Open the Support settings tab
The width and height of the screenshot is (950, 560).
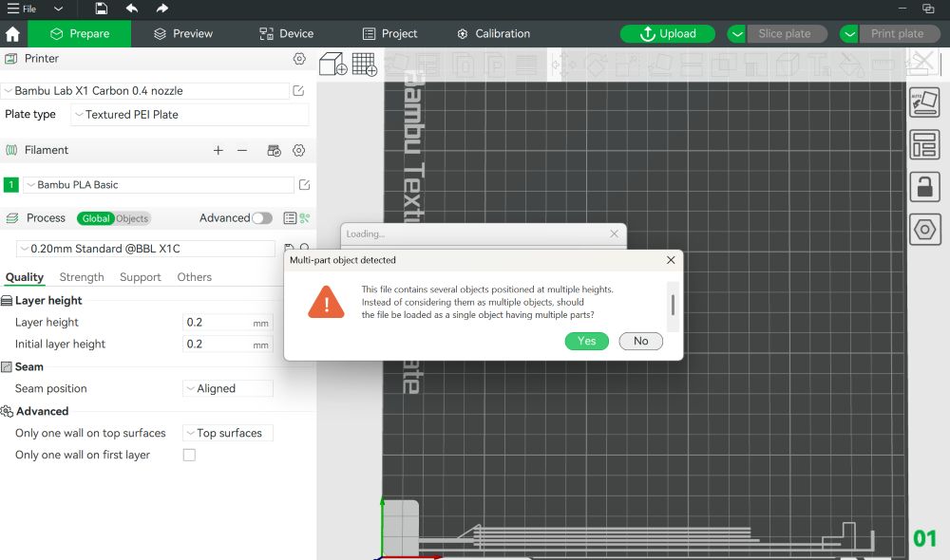(140, 277)
